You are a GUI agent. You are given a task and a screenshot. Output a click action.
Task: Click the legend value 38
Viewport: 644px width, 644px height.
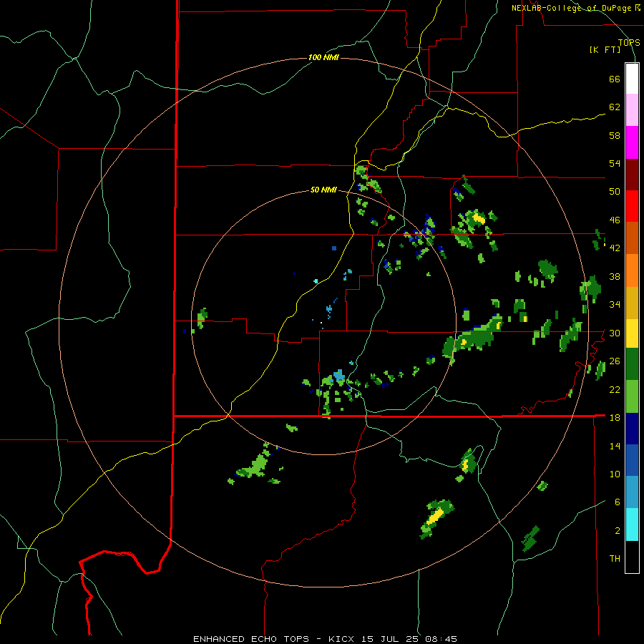click(x=615, y=276)
